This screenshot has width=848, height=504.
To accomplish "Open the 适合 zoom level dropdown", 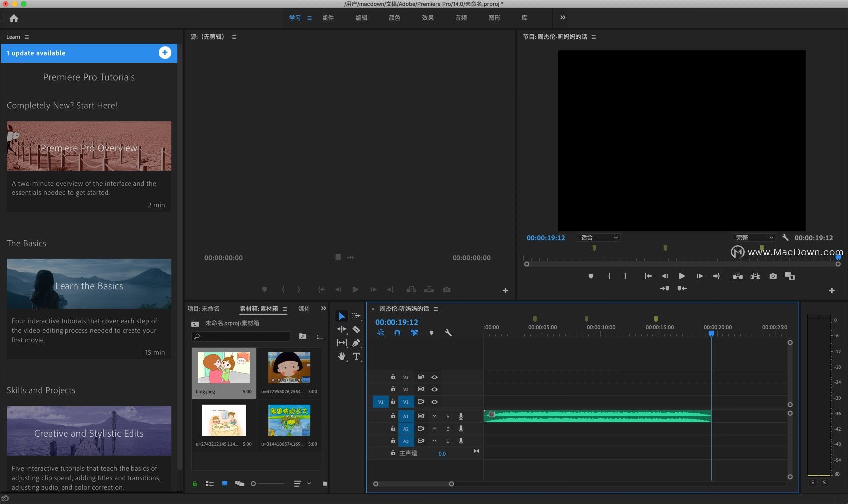I will (x=599, y=238).
